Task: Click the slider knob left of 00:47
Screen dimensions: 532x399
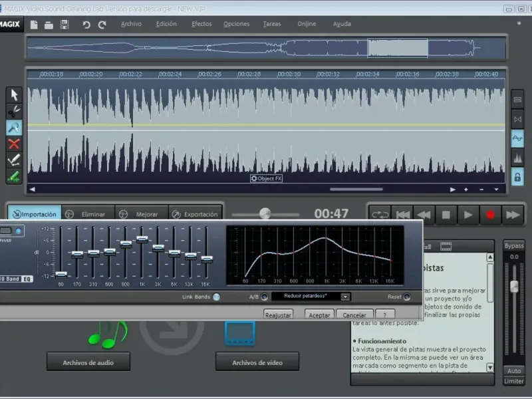Action: coord(265,213)
